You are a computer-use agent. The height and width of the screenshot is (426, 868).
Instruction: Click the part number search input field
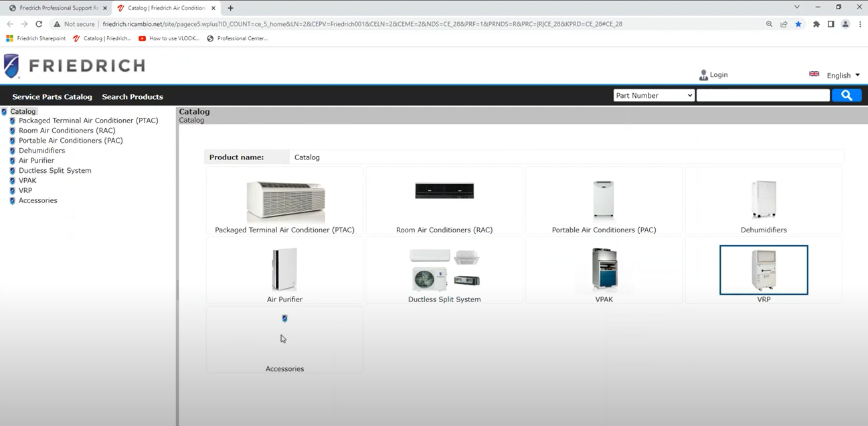point(763,96)
